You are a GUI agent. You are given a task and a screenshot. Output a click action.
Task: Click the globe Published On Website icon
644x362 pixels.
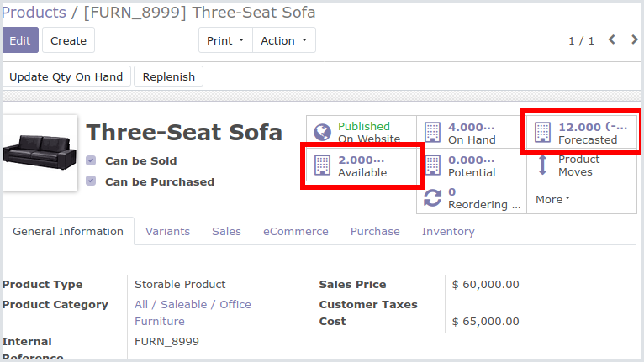(x=322, y=132)
